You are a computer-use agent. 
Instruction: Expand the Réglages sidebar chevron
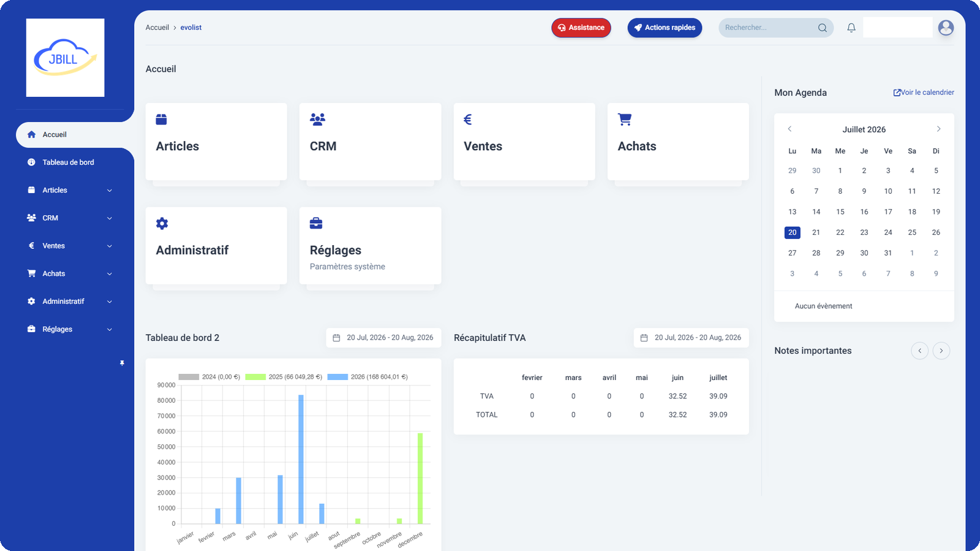click(110, 330)
